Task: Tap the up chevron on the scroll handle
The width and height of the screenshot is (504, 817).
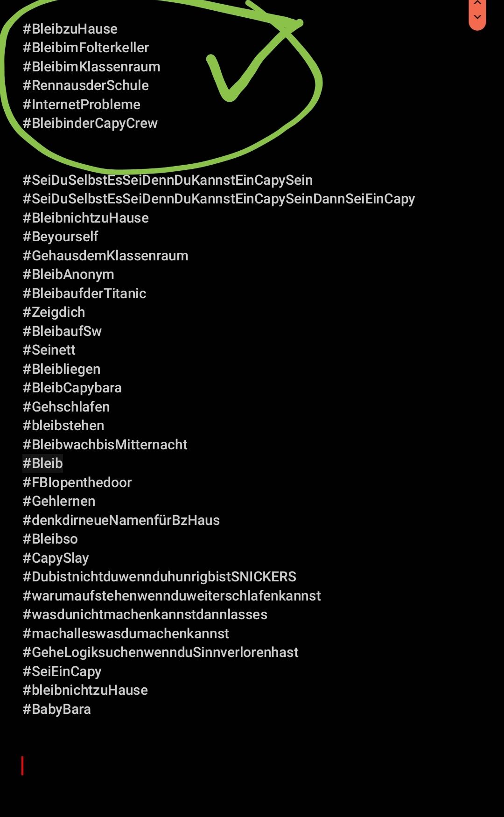Action: [477, 3]
